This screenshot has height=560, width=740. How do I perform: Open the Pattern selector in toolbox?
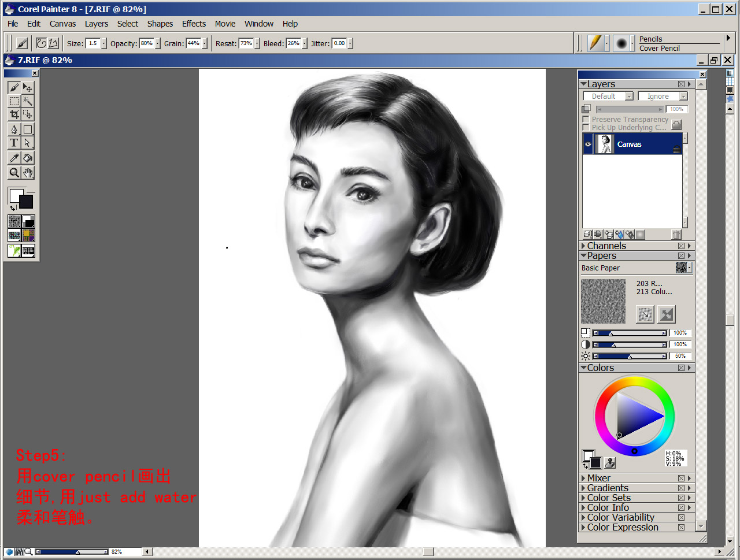(14, 235)
